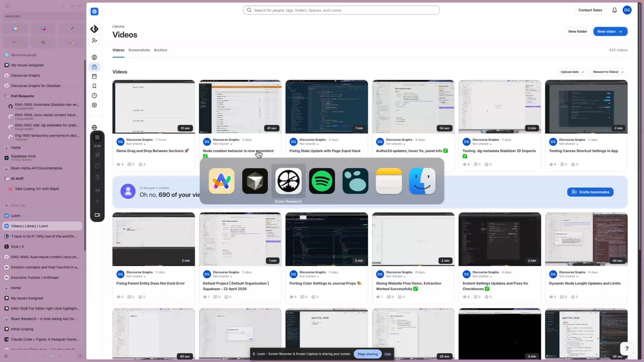The width and height of the screenshot is (644, 362).
Task: Open the bookmark watch-later icon in sidebar
Action: click(x=94, y=86)
